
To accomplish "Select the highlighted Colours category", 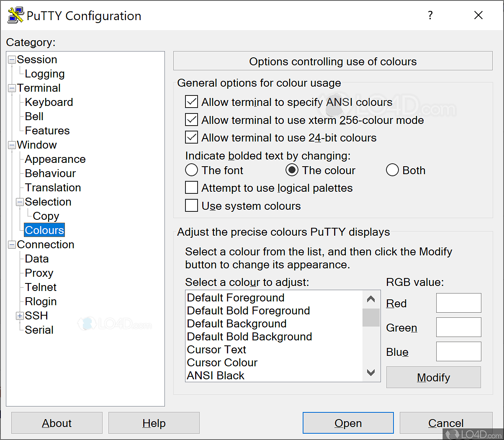I will 44,230.
